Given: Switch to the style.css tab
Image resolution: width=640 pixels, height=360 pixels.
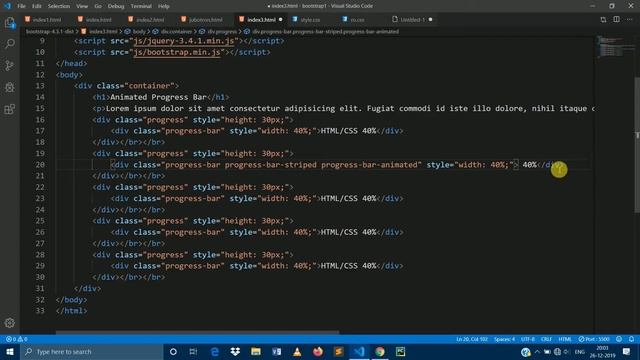Looking at the screenshot, I should [x=310, y=20].
